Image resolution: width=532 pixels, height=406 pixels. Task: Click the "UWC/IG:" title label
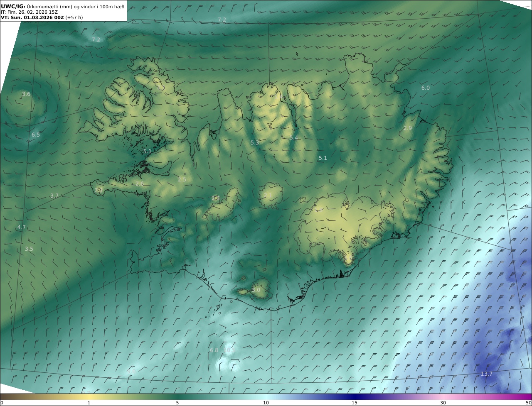[14, 6]
